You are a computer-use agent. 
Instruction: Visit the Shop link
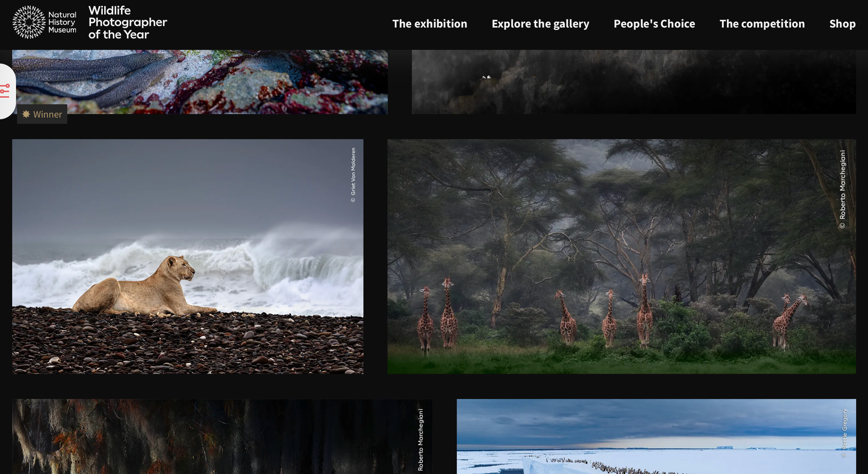coord(842,24)
